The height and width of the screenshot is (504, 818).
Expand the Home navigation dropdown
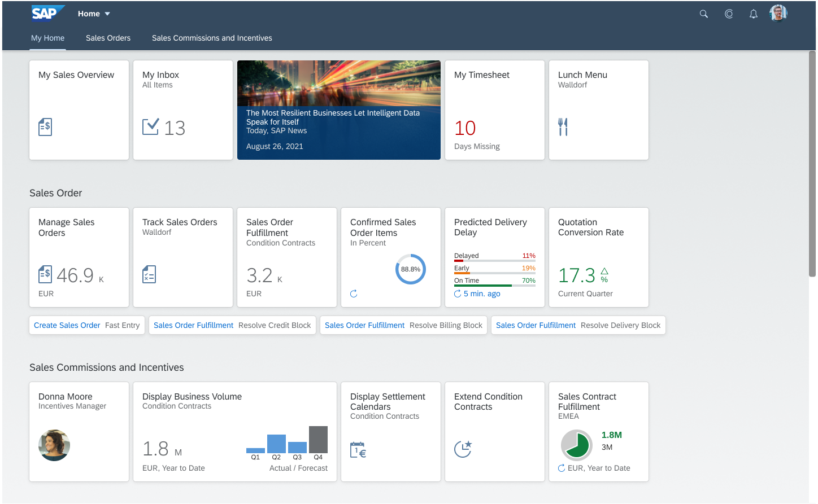[94, 13]
